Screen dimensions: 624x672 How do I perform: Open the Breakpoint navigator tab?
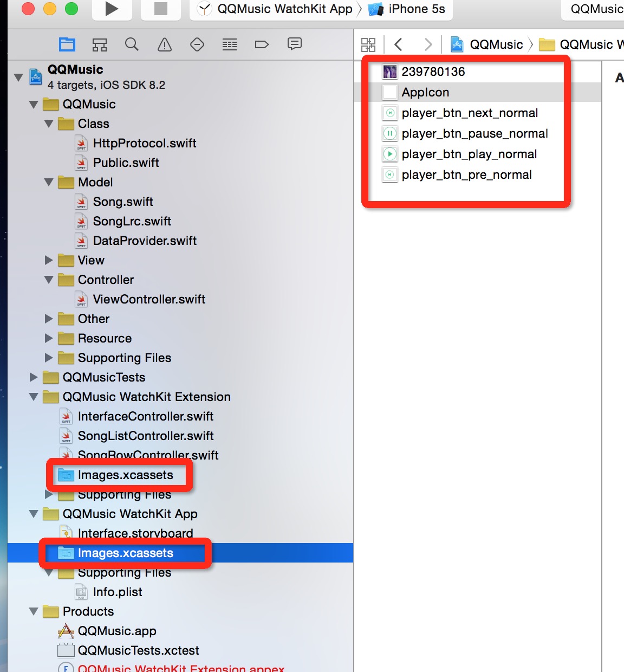coord(262,44)
